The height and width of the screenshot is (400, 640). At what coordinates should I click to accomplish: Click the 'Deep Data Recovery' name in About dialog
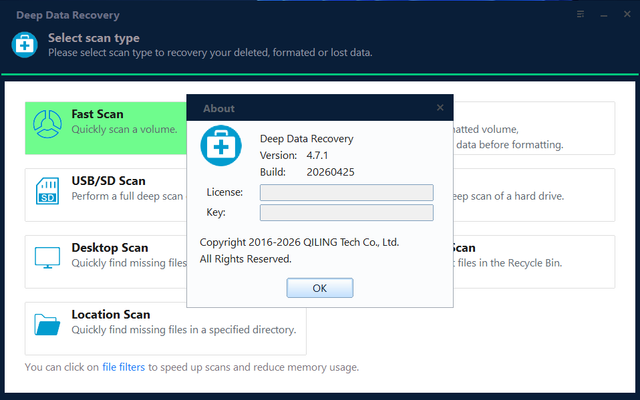[x=307, y=139]
